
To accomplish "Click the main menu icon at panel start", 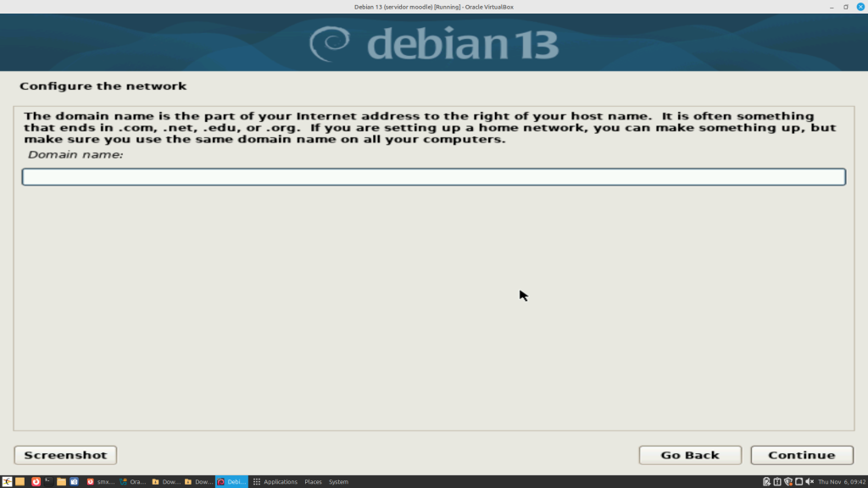I will point(7,481).
